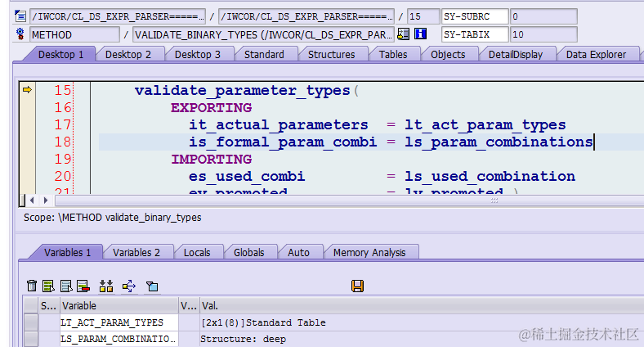Click the orange save floppy-disk icon

tap(357, 286)
